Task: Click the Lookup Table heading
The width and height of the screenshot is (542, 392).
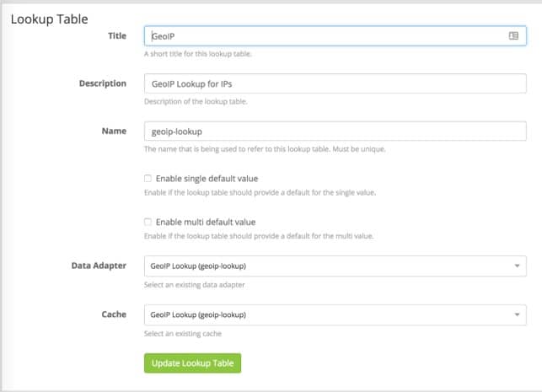Action: (49, 18)
